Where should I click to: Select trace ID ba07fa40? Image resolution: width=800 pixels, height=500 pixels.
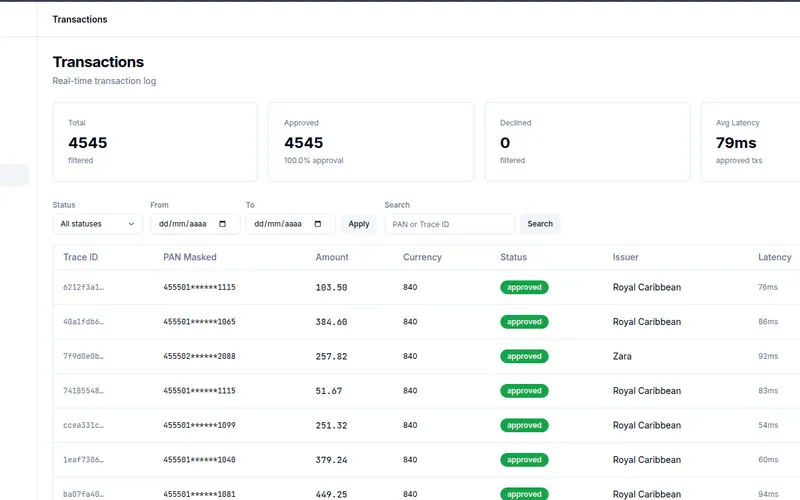[x=83, y=494]
